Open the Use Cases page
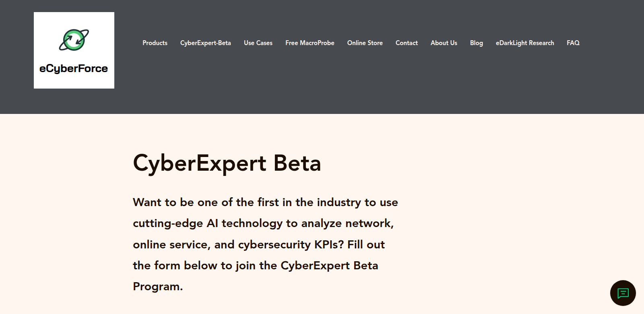This screenshot has width=644, height=314. pos(258,43)
